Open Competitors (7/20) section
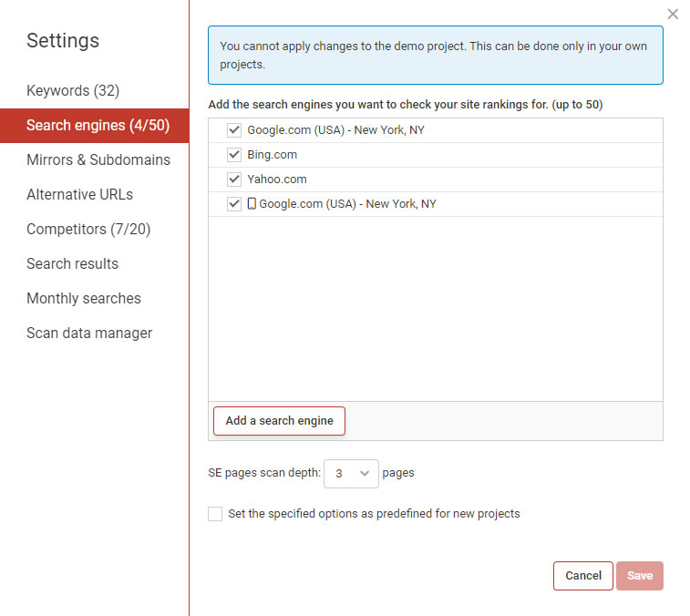 pos(88,229)
